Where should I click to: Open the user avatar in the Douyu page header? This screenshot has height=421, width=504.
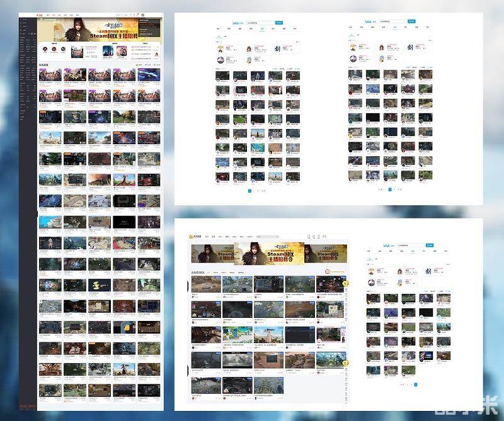coord(143,14)
